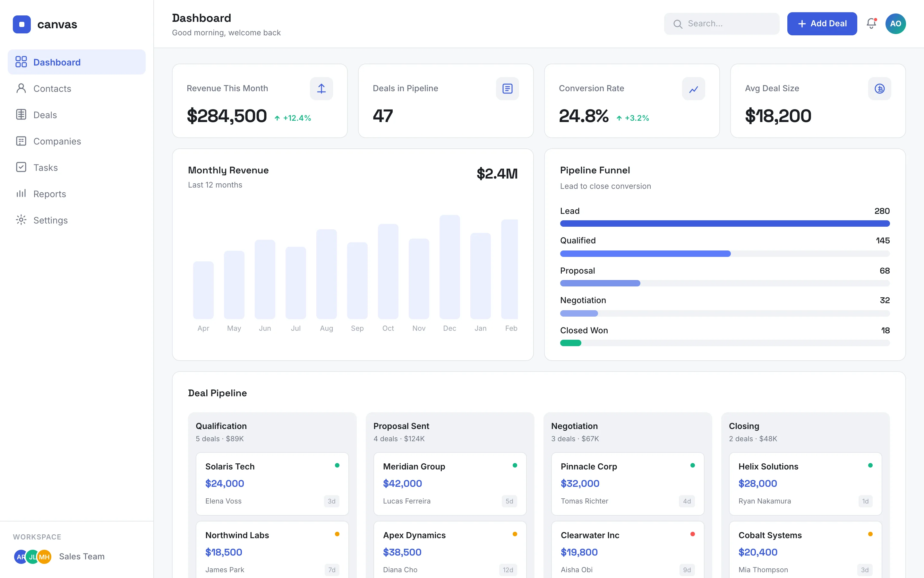Image resolution: width=924 pixels, height=578 pixels.
Task: Click the orange status dot on Northwind Labs
Action: click(337, 534)
